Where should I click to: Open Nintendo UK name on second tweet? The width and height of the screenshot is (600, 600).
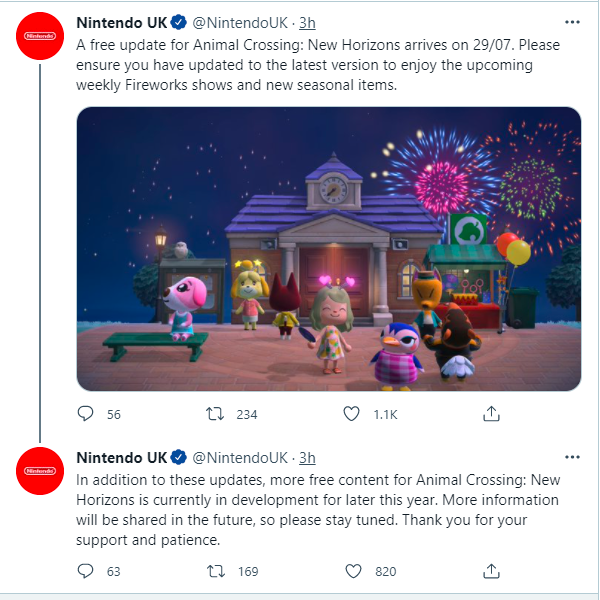[122, 458]
